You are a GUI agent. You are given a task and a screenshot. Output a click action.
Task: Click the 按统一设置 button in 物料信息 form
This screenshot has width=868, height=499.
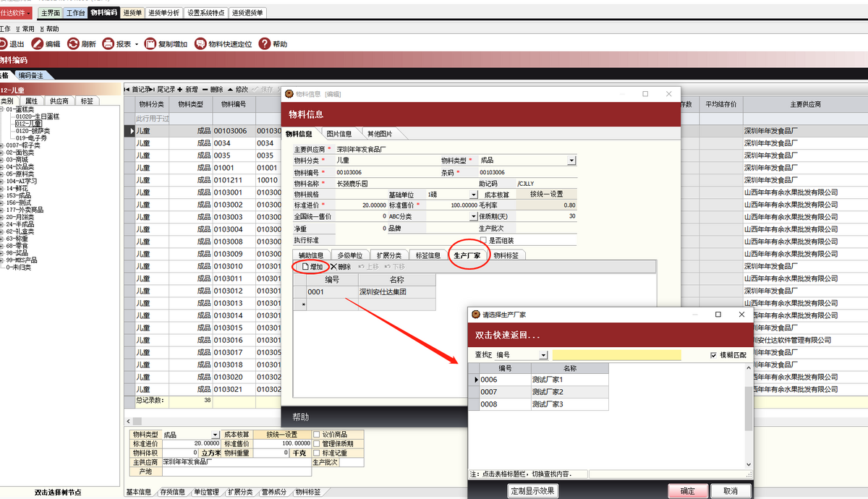[x=546, y=195]
